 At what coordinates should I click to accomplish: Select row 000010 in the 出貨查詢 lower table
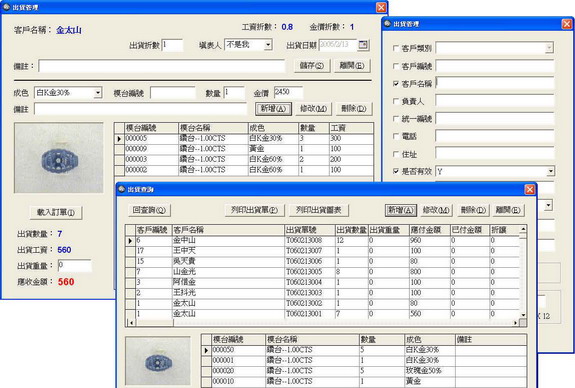(x=364, y=381)
